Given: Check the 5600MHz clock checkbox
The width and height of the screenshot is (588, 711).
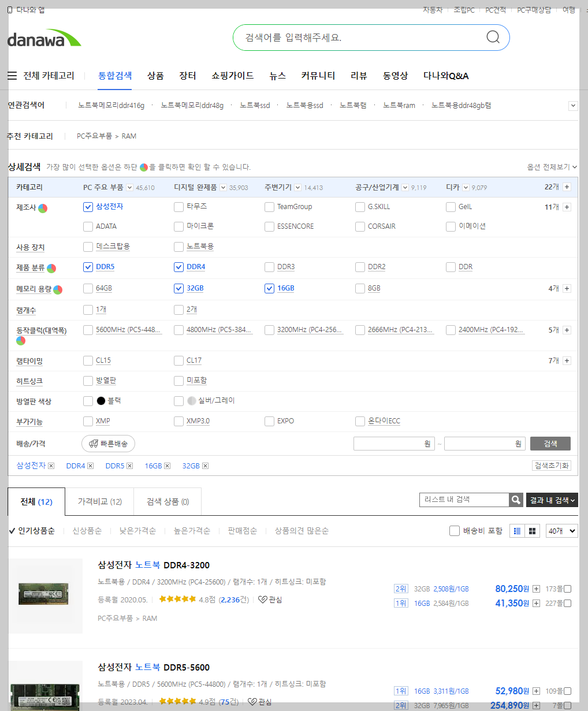Looking at the screenshot, I should tap(88, 330).
